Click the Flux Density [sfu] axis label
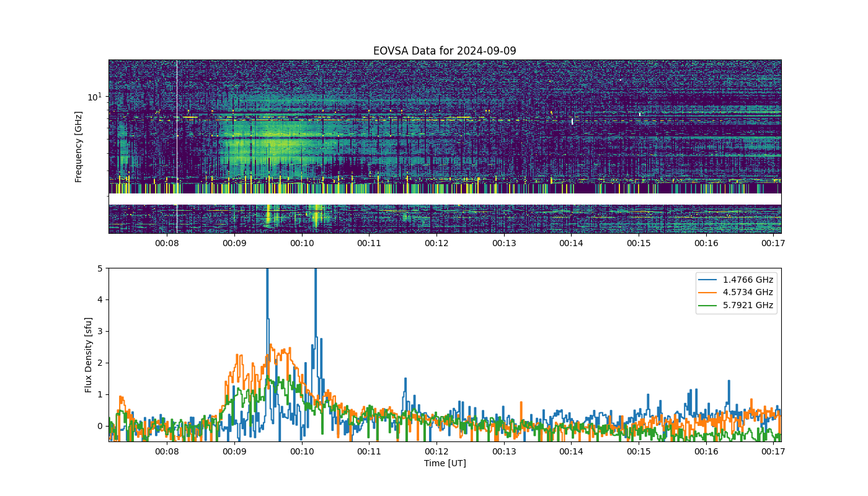The height and width of the screenshot is (496, 868). [89, 355]
